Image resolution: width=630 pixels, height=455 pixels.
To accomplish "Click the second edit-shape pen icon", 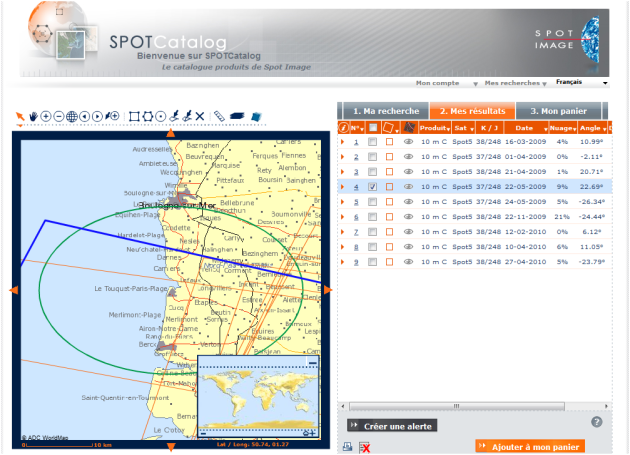I will coord(187,116).
